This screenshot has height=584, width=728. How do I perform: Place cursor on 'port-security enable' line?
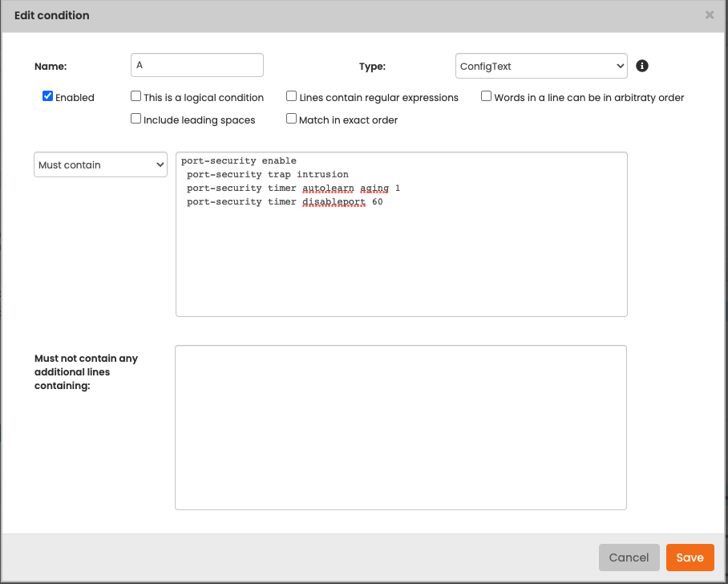coord(238,161)
